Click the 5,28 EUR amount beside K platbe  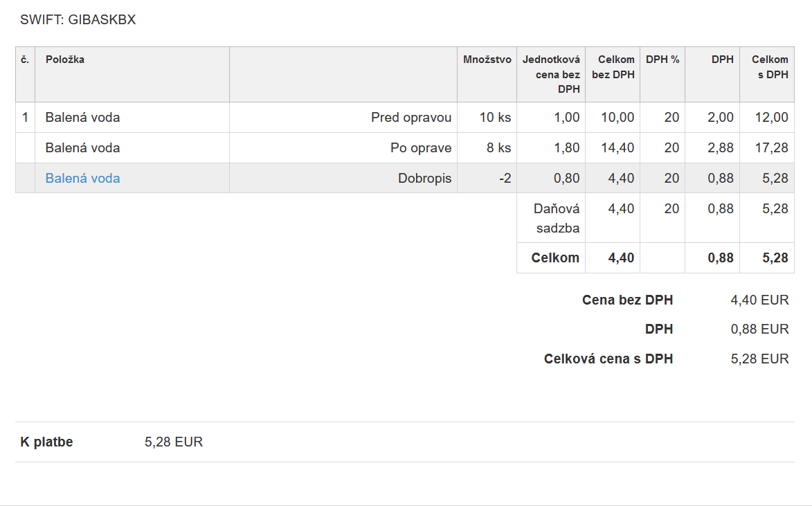[x=174, y=442]
